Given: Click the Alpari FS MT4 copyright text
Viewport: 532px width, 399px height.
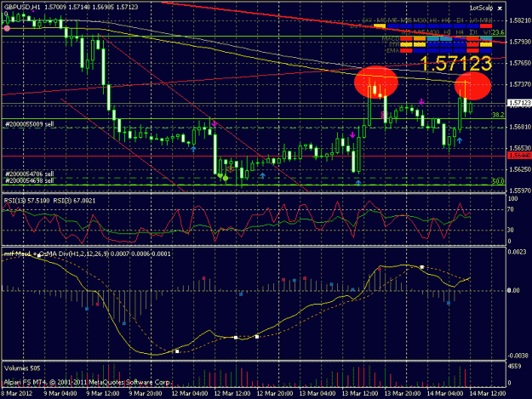Looking at the screenshot, I should (x=87, y=382).
